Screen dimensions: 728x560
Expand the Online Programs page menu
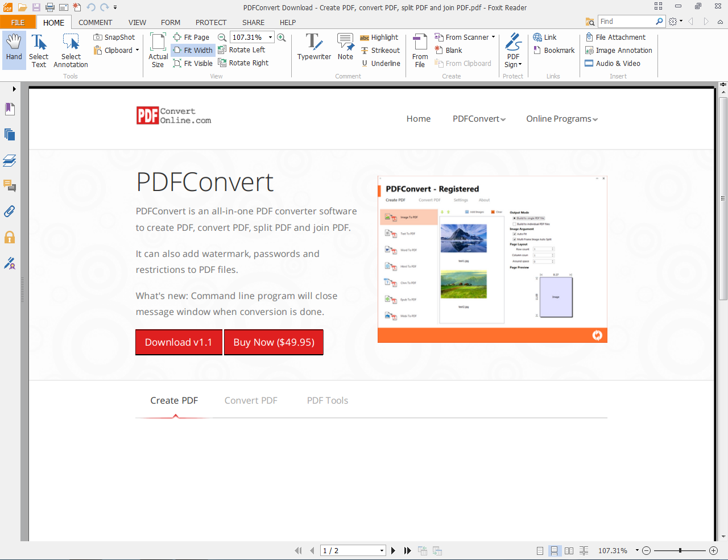562,119
